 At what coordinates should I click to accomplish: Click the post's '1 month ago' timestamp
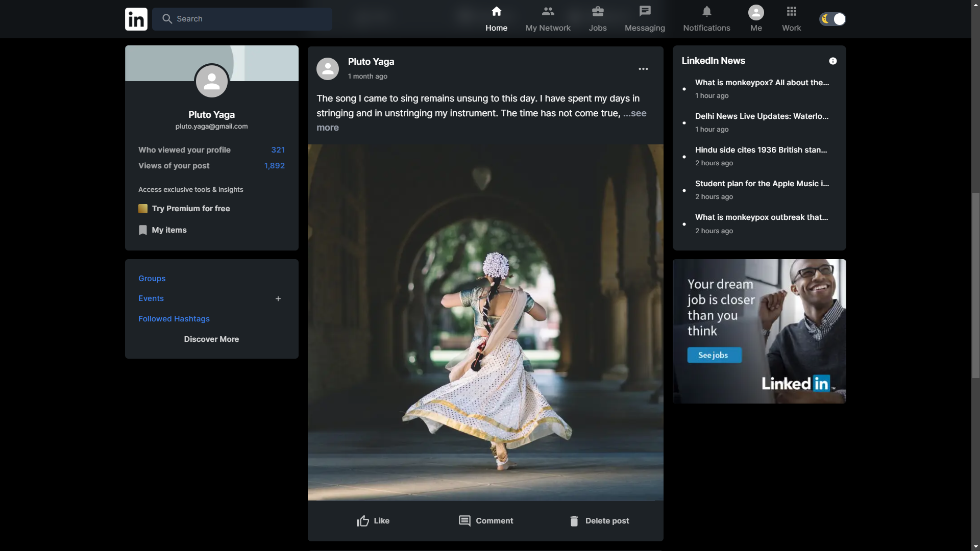[367, 77]
